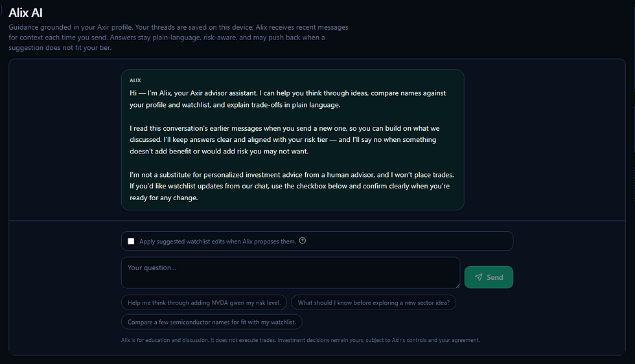Click the Alix AI page heading
The width and height of the screenshot is (635, 364).
pos(25,12)
